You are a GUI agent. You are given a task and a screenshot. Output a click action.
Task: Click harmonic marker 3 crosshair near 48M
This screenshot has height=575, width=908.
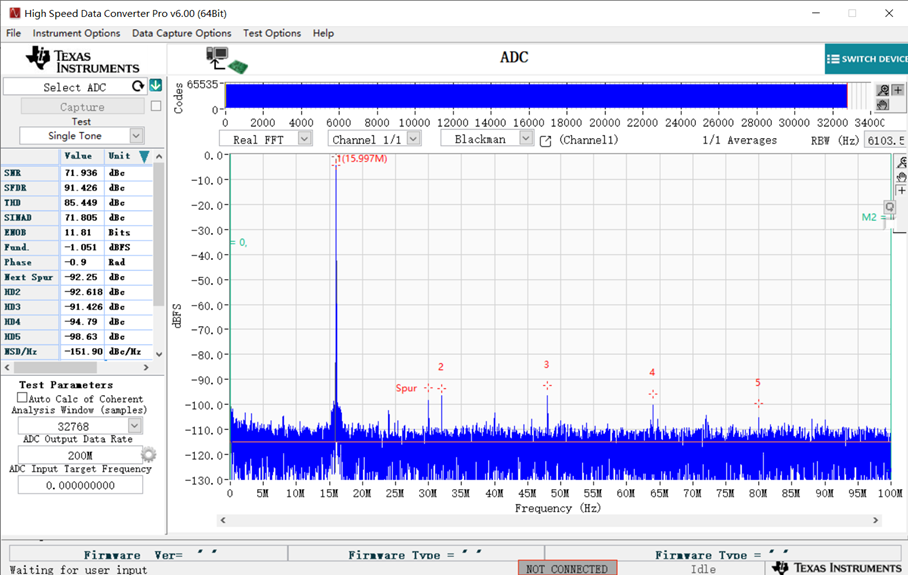point(547,386)
